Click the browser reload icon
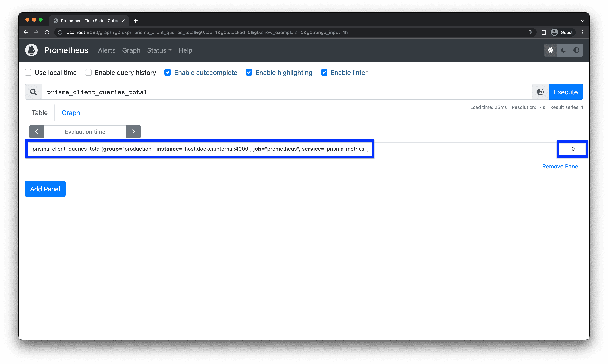 47,32
